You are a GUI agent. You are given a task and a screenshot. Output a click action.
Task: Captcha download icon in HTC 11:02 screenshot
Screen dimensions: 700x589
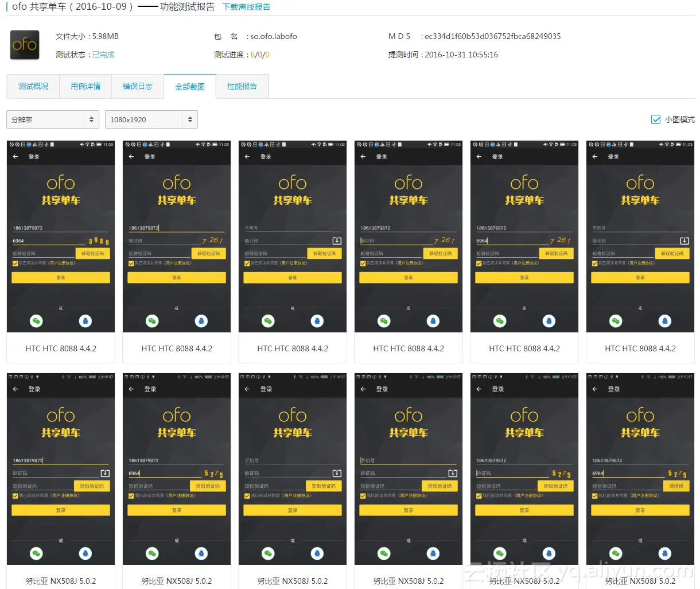[x=337, y=241]
